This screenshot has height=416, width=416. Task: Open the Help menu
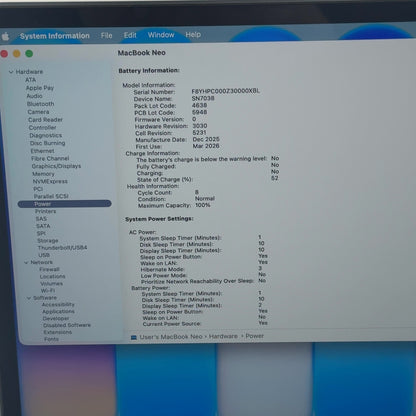pos(193,34)
